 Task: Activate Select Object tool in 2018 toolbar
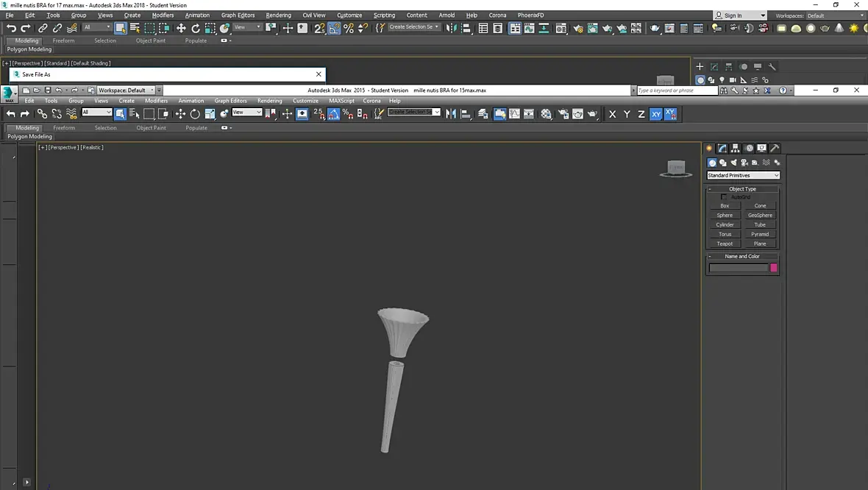tap(120, 28)
